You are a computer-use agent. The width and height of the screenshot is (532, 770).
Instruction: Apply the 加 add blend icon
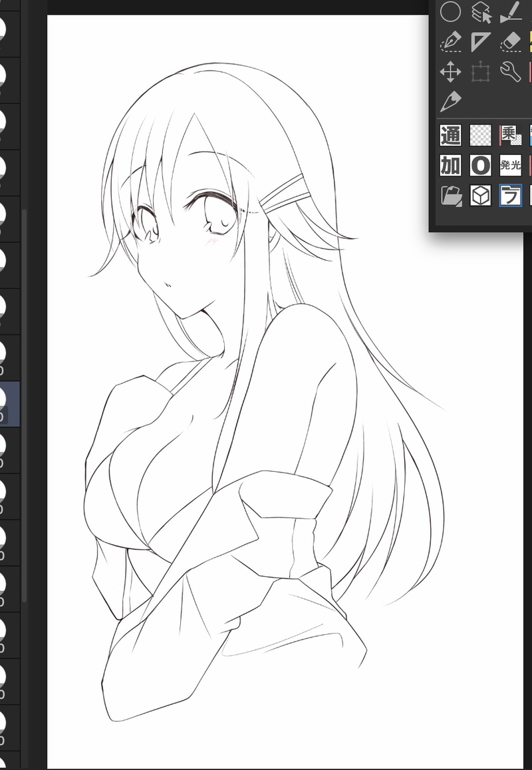[450, 166]
